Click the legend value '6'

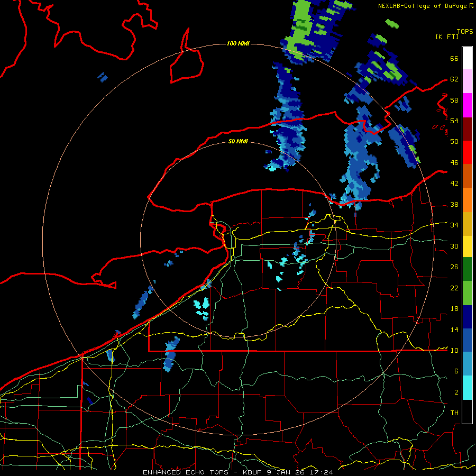tap(456, 371)
